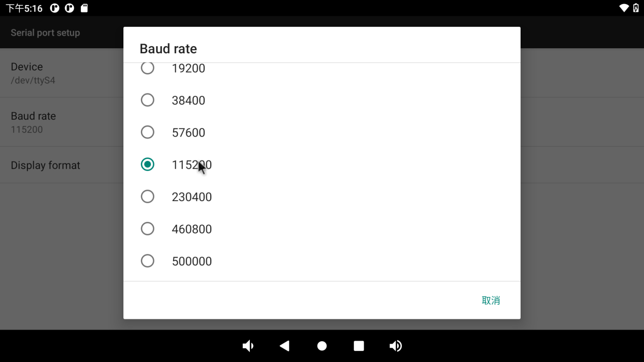Open the Display format setting
644x362 pixels.
click(x=61, y=166)
